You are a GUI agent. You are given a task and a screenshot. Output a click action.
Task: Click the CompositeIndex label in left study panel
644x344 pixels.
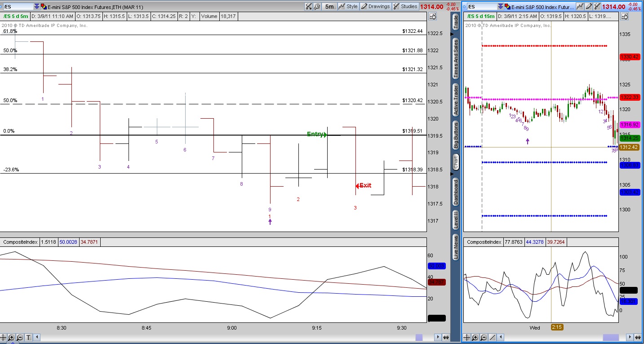click(x=20, y=242)
